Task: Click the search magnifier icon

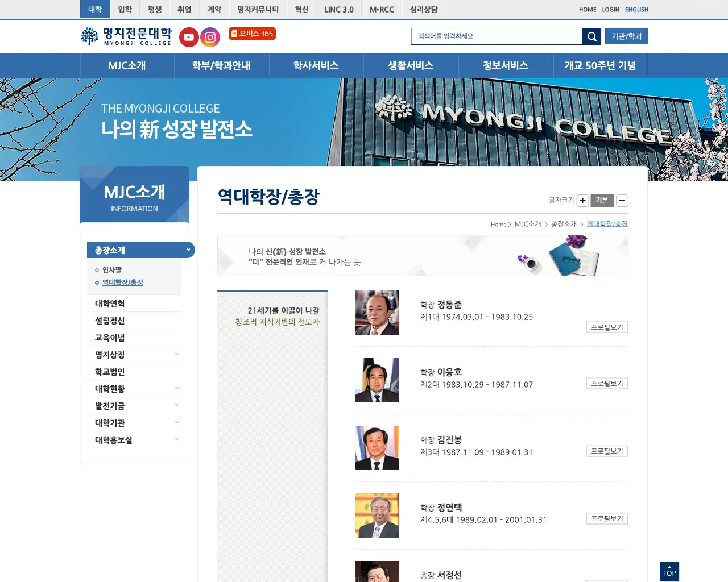Action: [x=591, y=36]
